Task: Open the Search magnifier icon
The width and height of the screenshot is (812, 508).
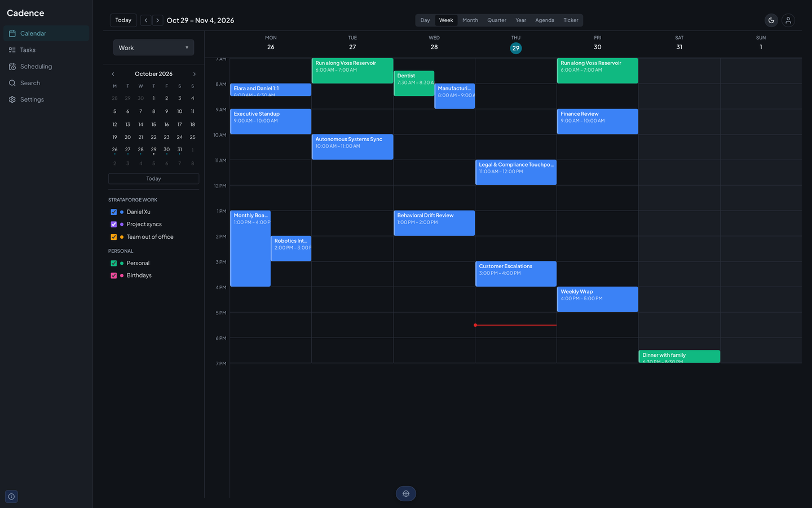Action: (x=12, y=83)
